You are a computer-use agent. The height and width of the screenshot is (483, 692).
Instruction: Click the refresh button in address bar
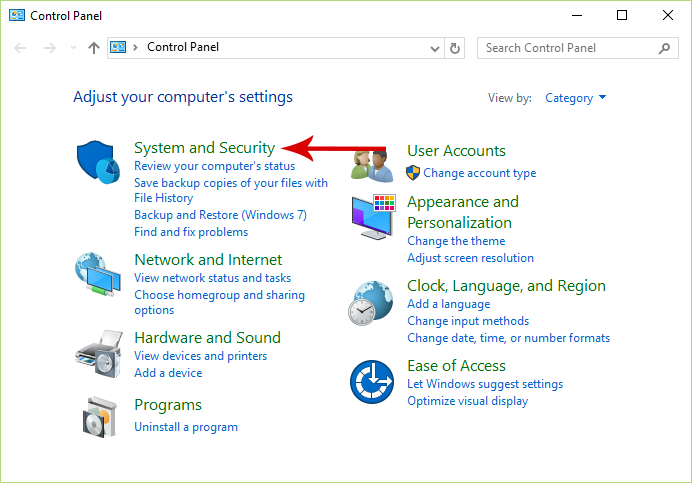[x=456, y=48]
